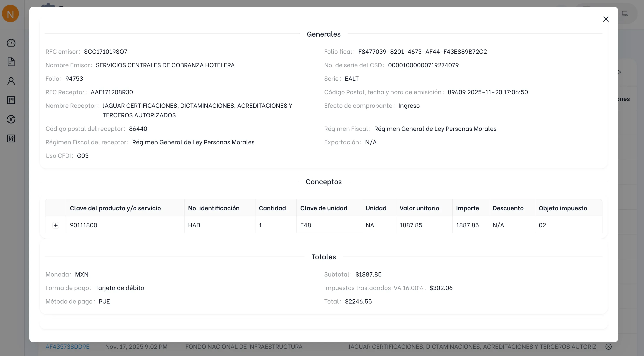Click the Valor unitario column header
The height and width of the screenshot is (356, 644).
click(419, 208)
